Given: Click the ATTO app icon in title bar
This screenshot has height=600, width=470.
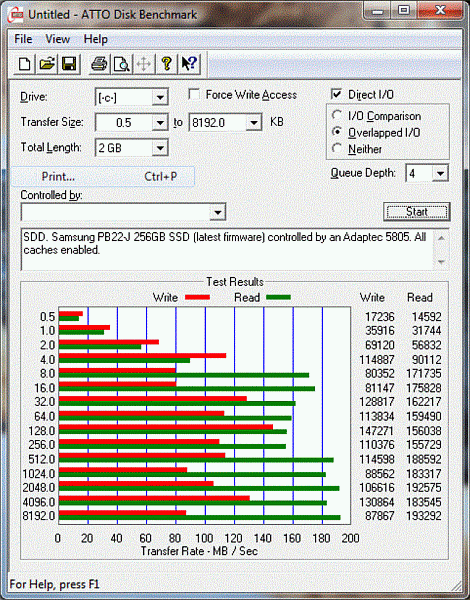Looking at the screenshot, I should pyautogui.click(x=16, y=15).
